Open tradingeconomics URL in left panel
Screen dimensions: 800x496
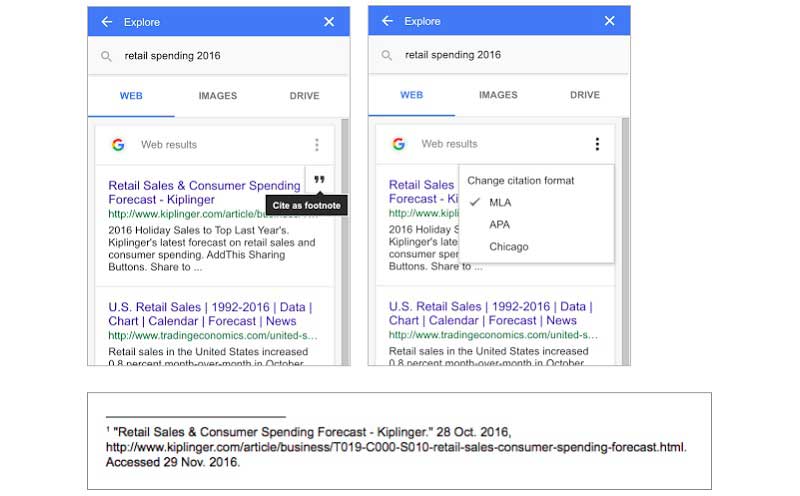click(213, 336)
